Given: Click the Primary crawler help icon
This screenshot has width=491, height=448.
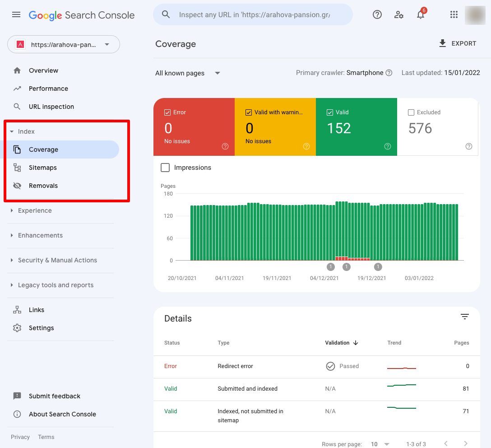Looking at the screenshot, I should (x=389, y=73).
